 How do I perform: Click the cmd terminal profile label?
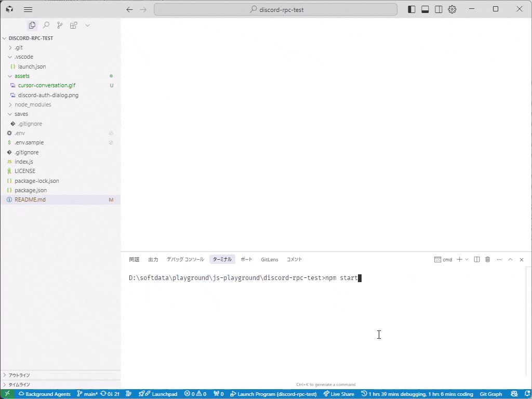click(443, 260)
